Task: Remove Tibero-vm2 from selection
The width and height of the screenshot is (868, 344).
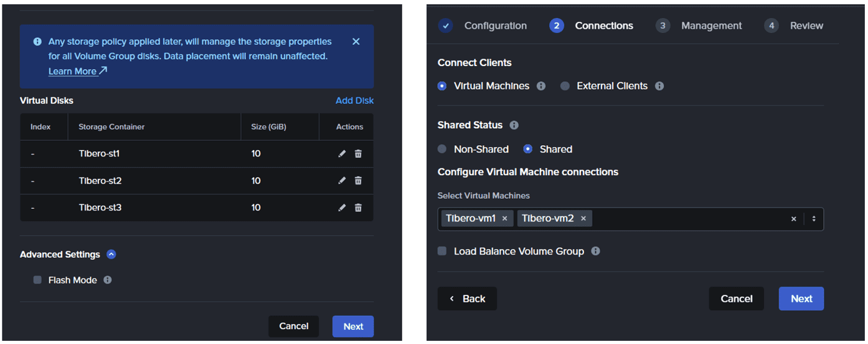Action: (x=583, y=218)
